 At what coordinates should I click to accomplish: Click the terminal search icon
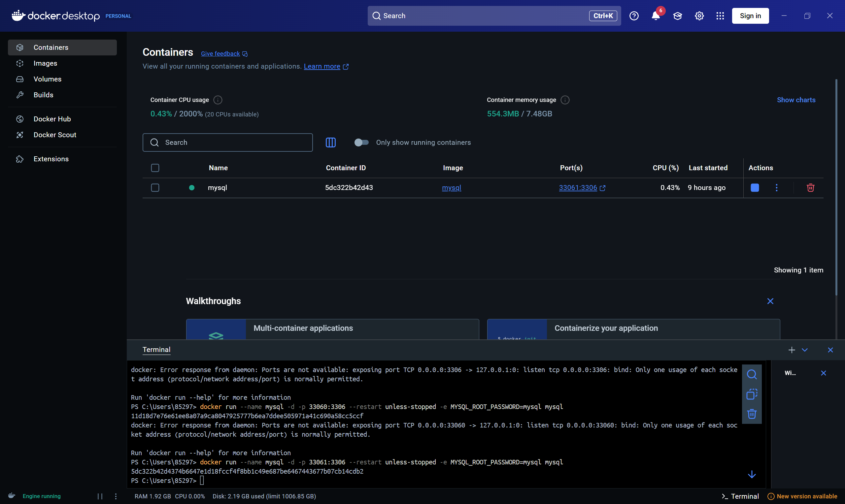coord(752,374)
